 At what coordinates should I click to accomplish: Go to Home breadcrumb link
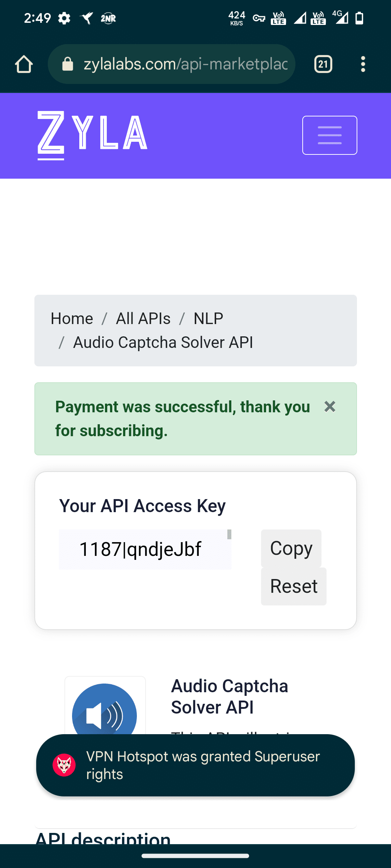click(x=72, y=319)
